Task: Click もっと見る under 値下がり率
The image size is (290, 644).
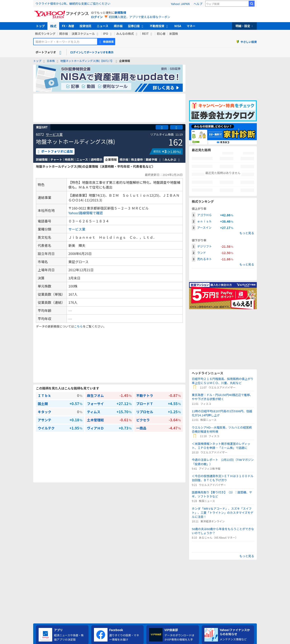Action: coord(247,264)
